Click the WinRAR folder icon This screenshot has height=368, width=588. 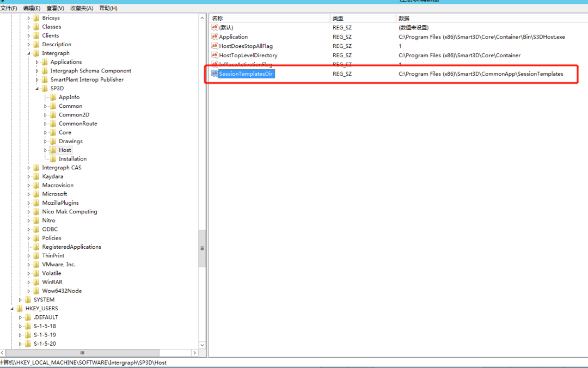tap(36, 282)
